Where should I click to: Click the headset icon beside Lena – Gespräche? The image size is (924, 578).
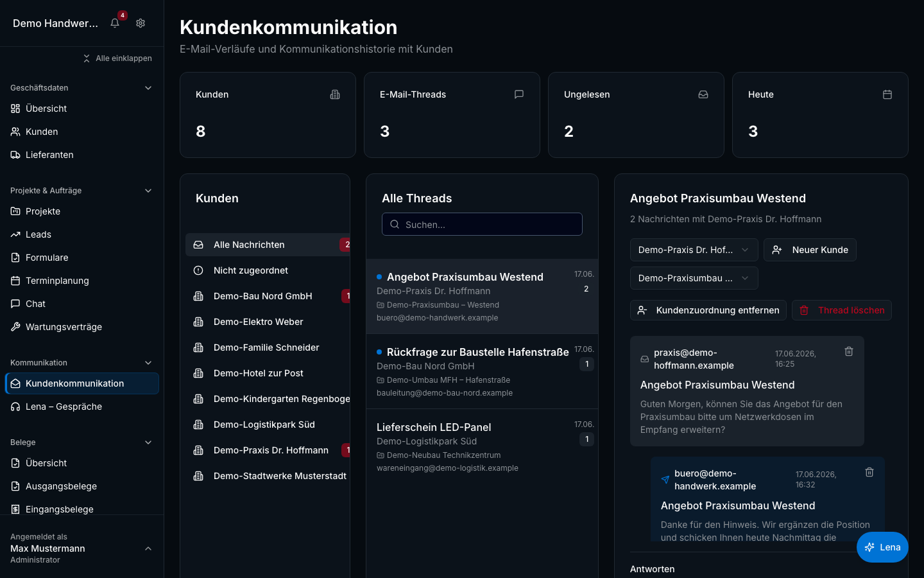click(15, 407)
